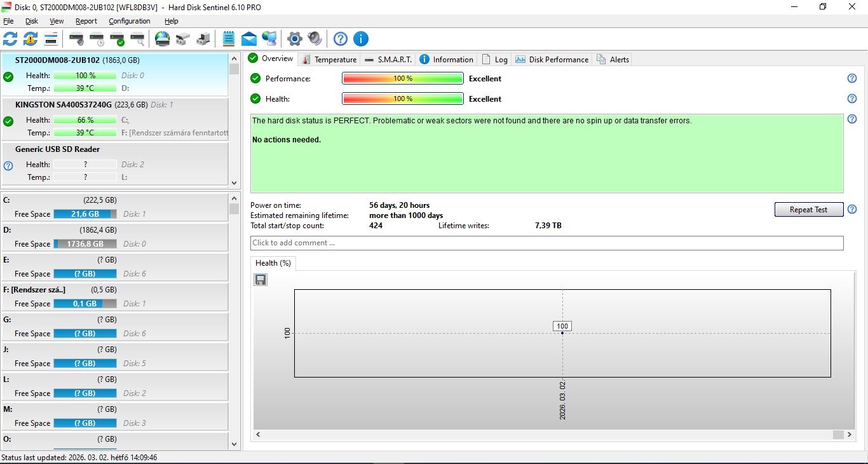Save the Health graph using floppy icon
The image size is (868, 464).
click(261, 280)
